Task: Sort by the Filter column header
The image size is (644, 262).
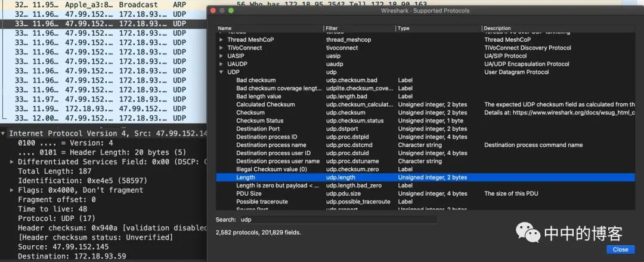Action: point(360,29)
